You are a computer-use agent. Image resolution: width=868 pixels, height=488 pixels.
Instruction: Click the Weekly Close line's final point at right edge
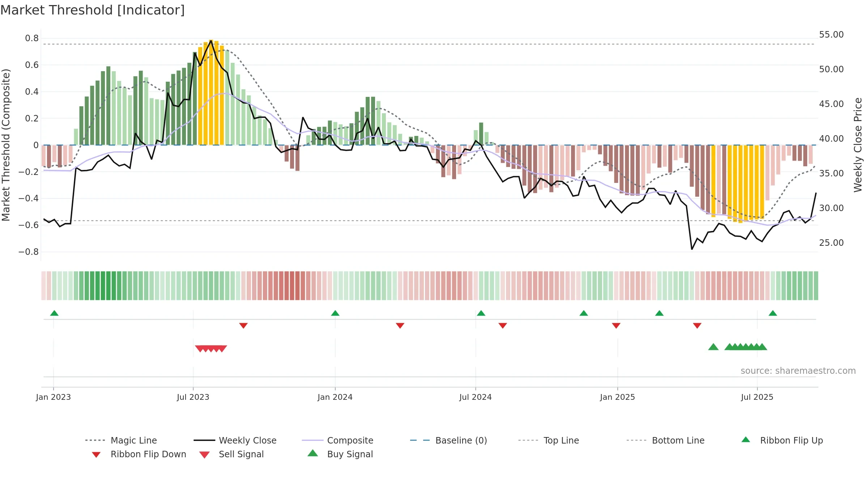pyautogui.click(x=816, y=193)
